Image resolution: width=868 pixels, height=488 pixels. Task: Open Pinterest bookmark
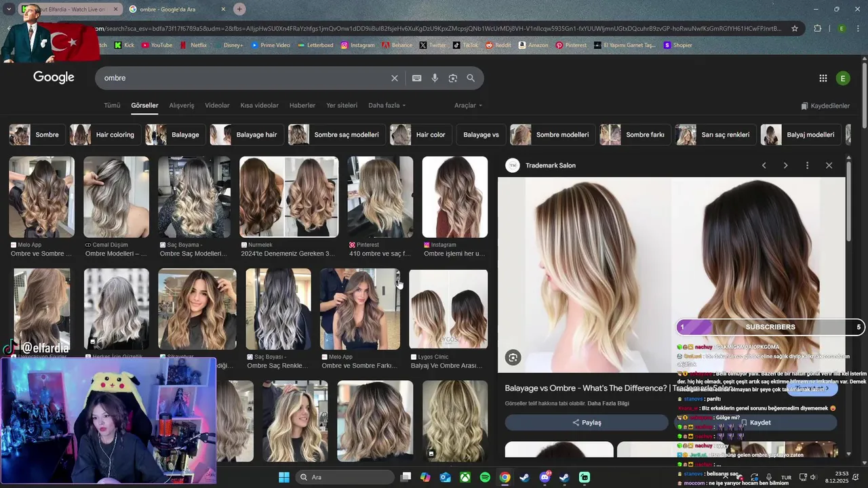tap(571, 45)
